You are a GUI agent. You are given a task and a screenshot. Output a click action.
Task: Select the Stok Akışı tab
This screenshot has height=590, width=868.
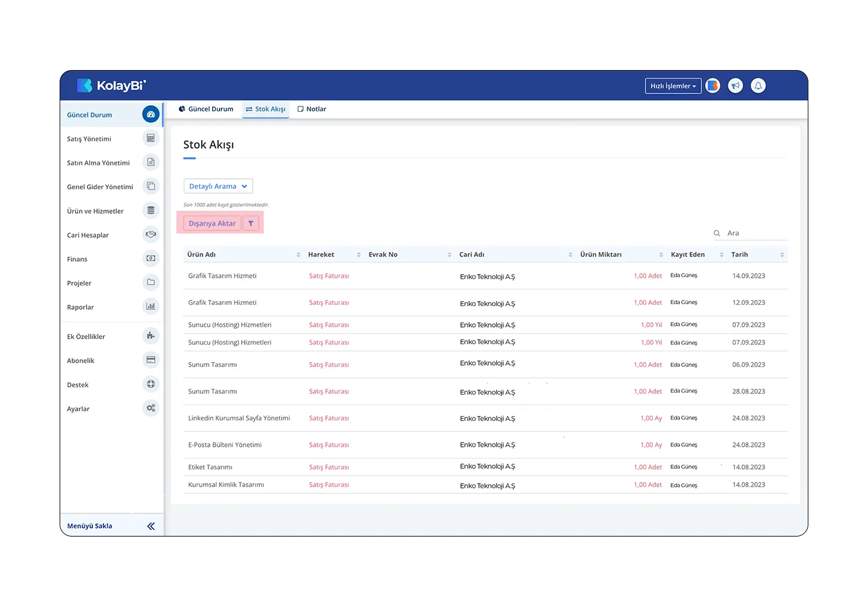click(x=266, y=109)
